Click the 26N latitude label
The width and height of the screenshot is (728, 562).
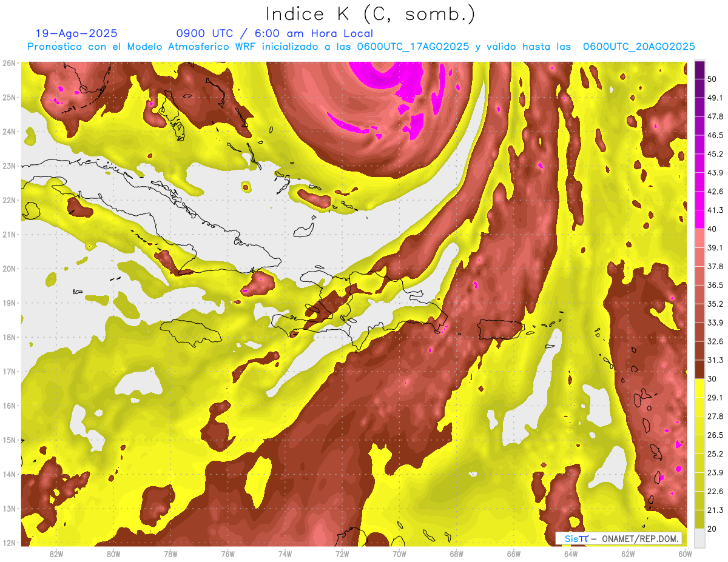9,63
